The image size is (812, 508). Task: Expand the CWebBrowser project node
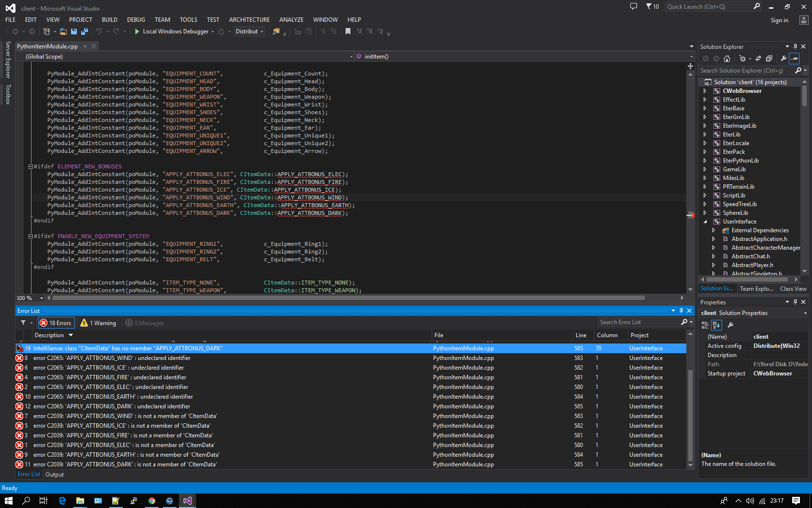pyautogui.click(x=705, y=91)
